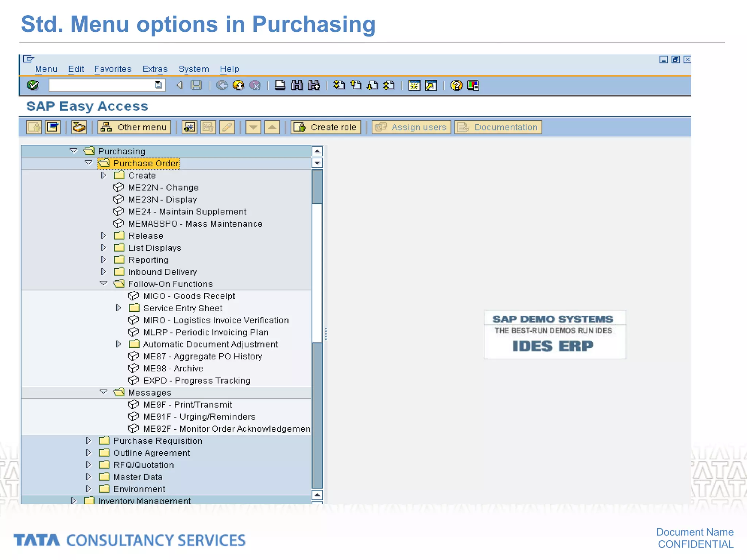Click the SAP Menu icon

tap(53, 127)
